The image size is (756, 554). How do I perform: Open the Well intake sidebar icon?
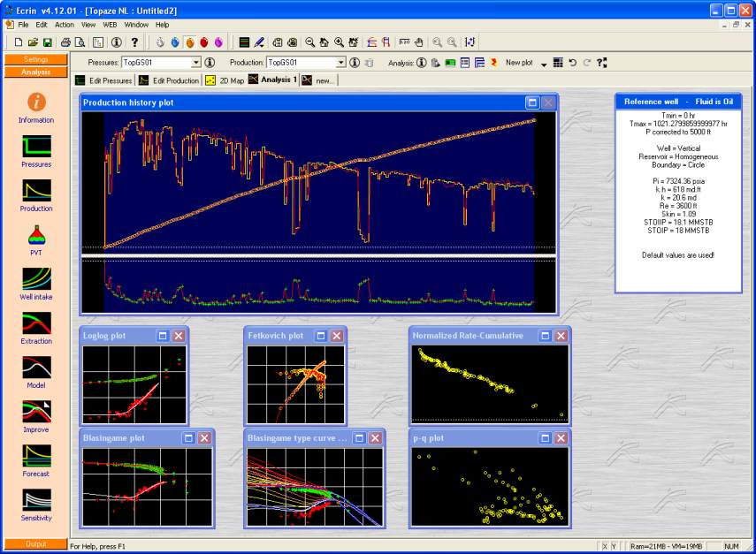coord(36,279)
